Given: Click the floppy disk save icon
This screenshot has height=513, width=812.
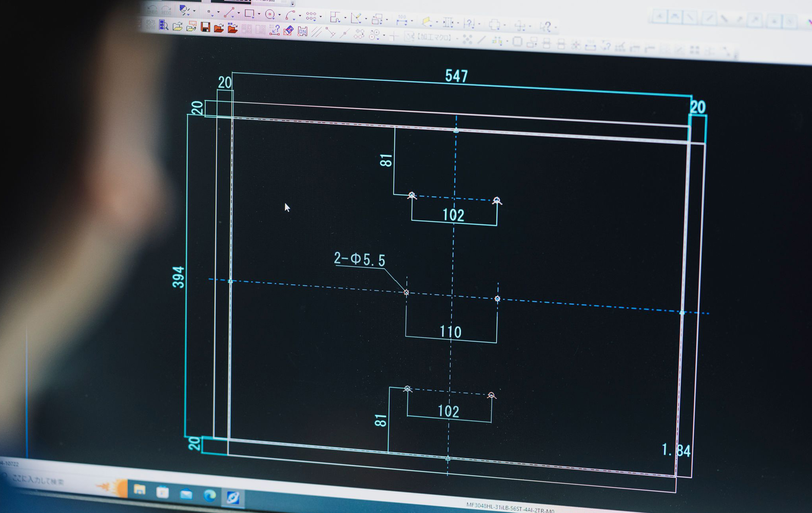Looking at the screenshot, I should click(205, 27).
